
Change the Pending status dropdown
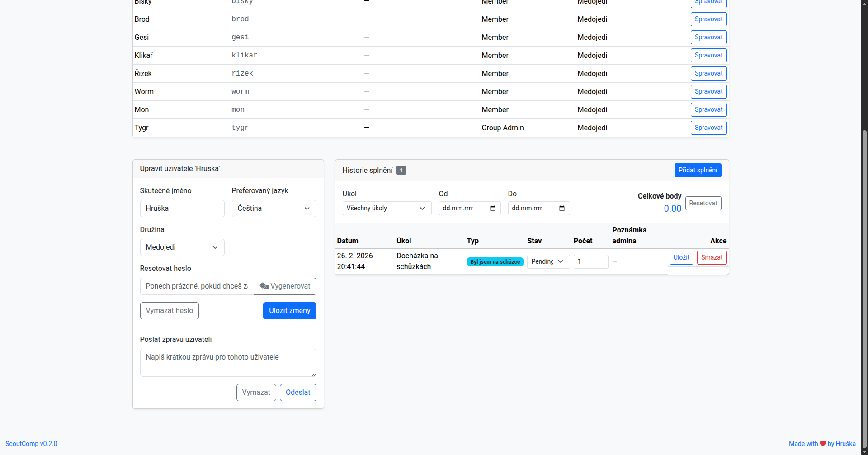(548, 261)
